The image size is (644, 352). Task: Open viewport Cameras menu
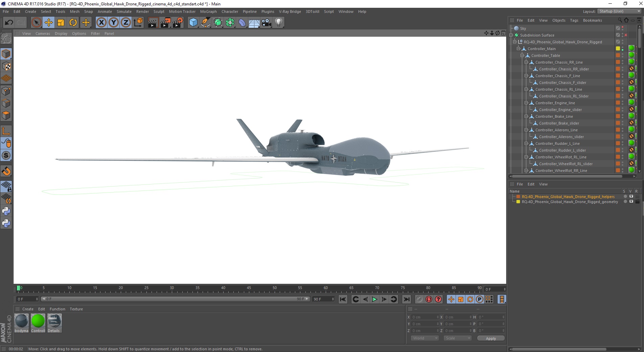coord(43,34)
